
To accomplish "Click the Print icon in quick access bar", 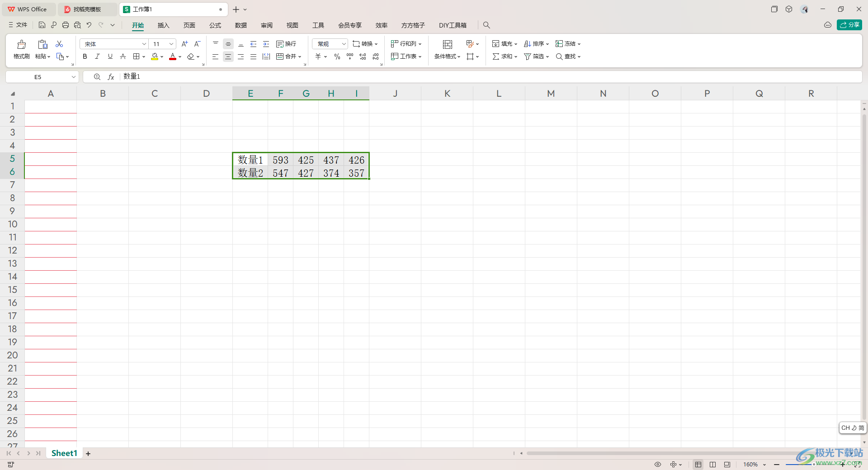I will click(66, 25).
